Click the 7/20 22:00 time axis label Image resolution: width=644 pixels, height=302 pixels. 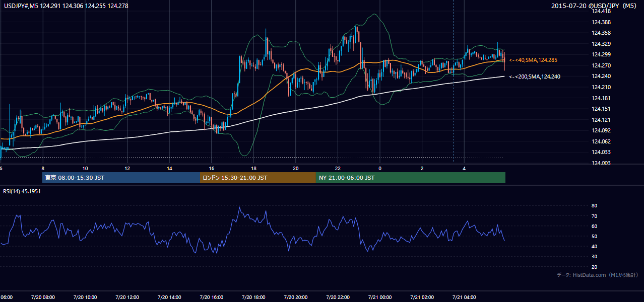[x=338, y=297]
